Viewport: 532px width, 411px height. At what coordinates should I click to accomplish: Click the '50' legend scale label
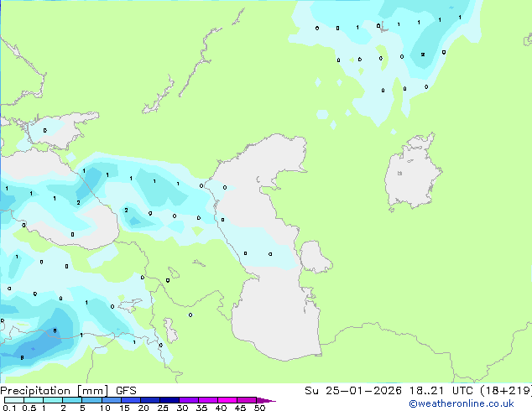pyautogui.click(x=259, y=408)
